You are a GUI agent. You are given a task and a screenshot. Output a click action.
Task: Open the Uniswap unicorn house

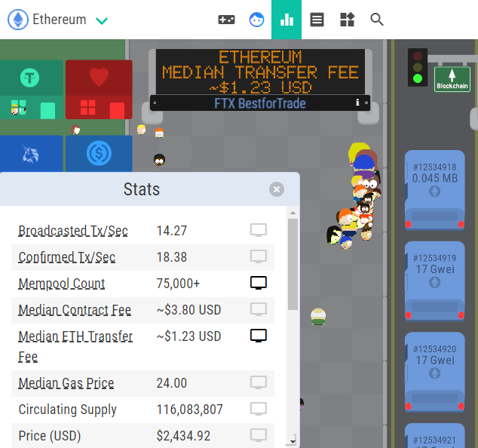[32, 154]
